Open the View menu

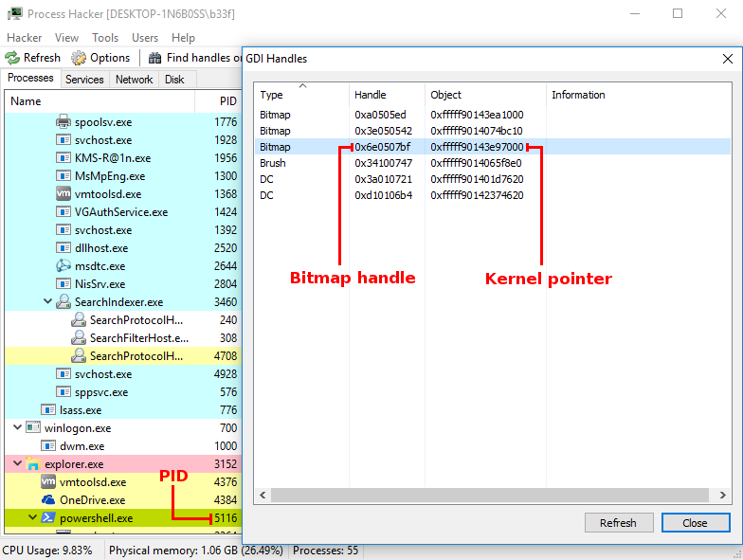pyautogui.click(x=66, y=38)
